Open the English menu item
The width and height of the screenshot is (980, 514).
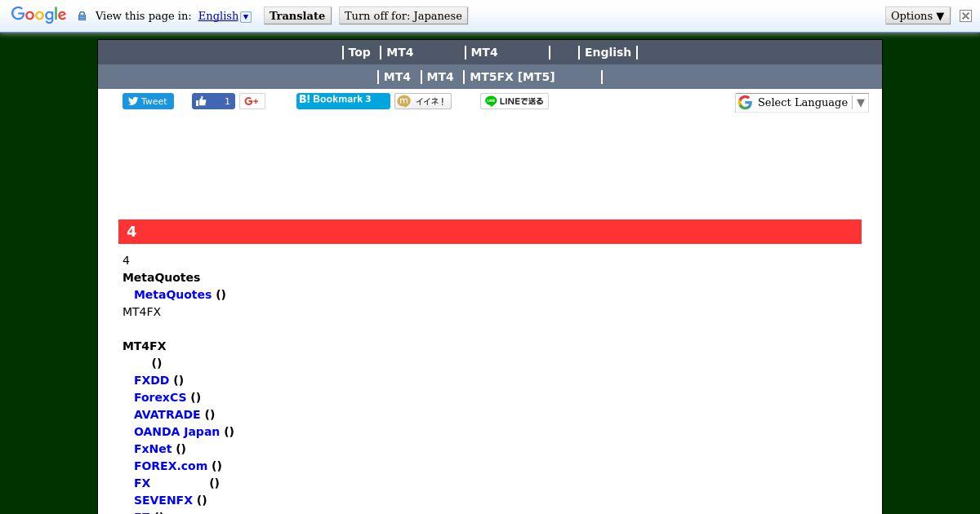click(608, 52)
